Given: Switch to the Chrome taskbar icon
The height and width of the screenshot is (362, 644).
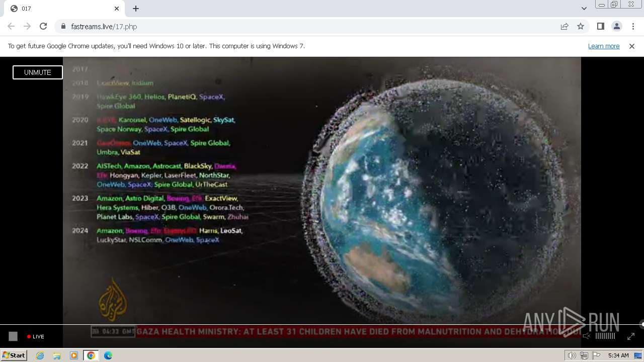Looking at the screenshot, I should coord(91,355).
